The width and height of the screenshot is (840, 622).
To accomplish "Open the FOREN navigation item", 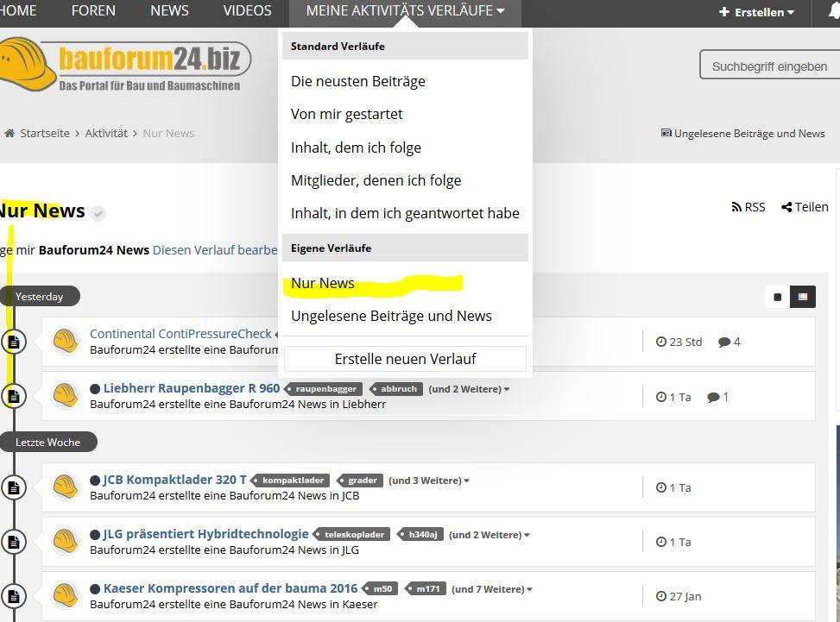I will click(x=93, y=10).
